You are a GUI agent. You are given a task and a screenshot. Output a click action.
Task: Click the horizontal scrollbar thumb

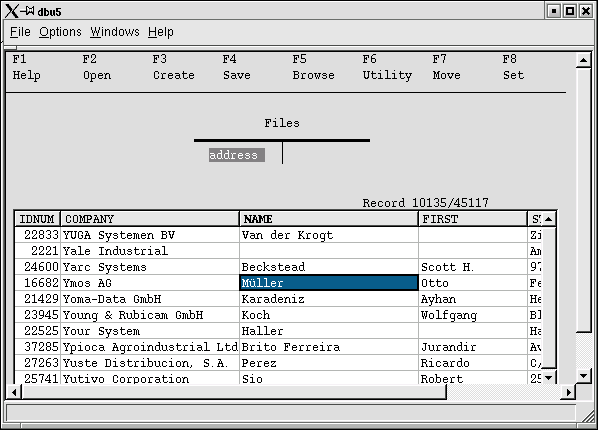[x=233, y=392]
